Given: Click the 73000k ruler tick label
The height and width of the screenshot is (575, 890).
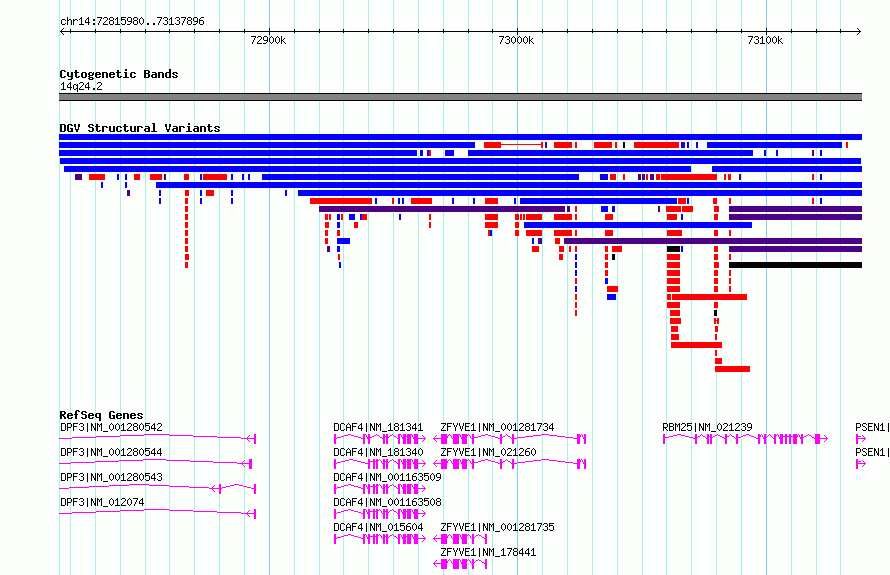Looking at the screenshot, I should pyautogui.click(x=516, y=40).
